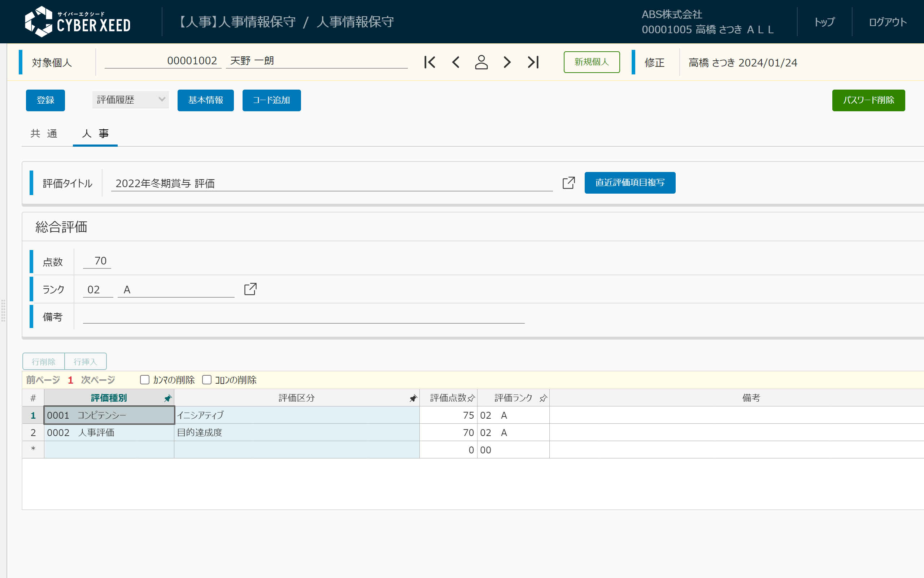
Task: Open lookup icon beside 評価タイトル field
Action: click(568, 183)
